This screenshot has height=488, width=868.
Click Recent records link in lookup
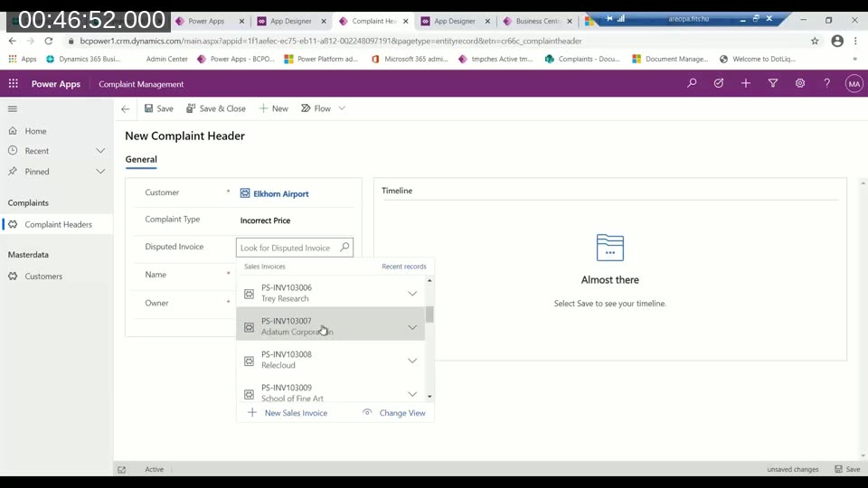coord(404,266)
